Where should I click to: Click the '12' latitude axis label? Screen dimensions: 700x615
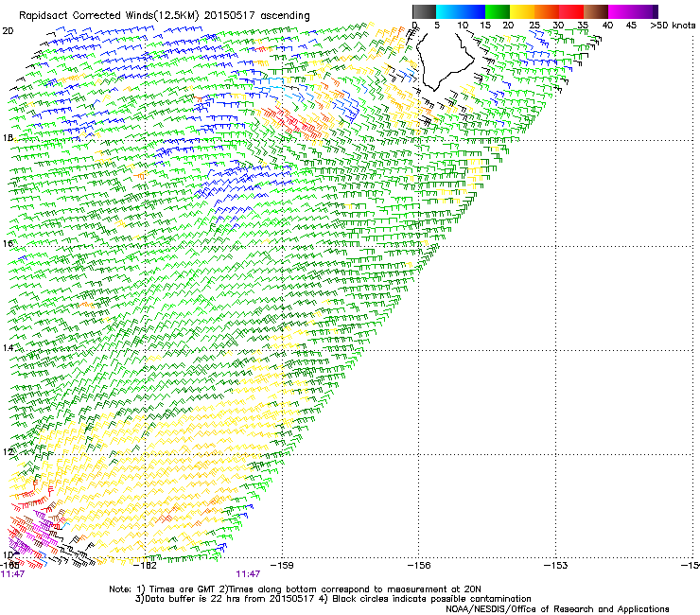8,452
